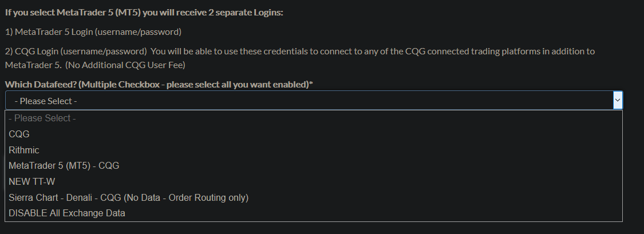
Task: Choose 'DISABLE All Exchange Data' option
Action: [67, 213]
